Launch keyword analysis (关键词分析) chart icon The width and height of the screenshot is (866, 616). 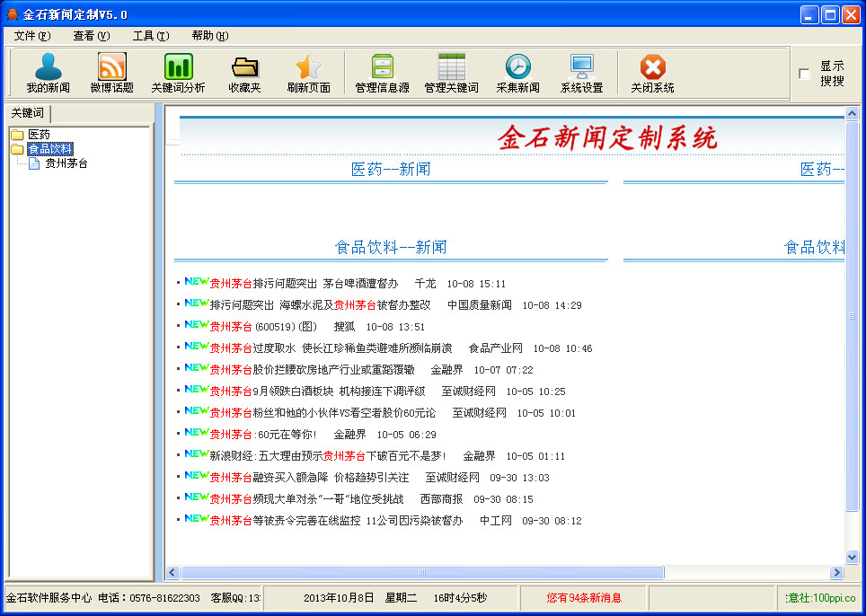coord(179,66)
